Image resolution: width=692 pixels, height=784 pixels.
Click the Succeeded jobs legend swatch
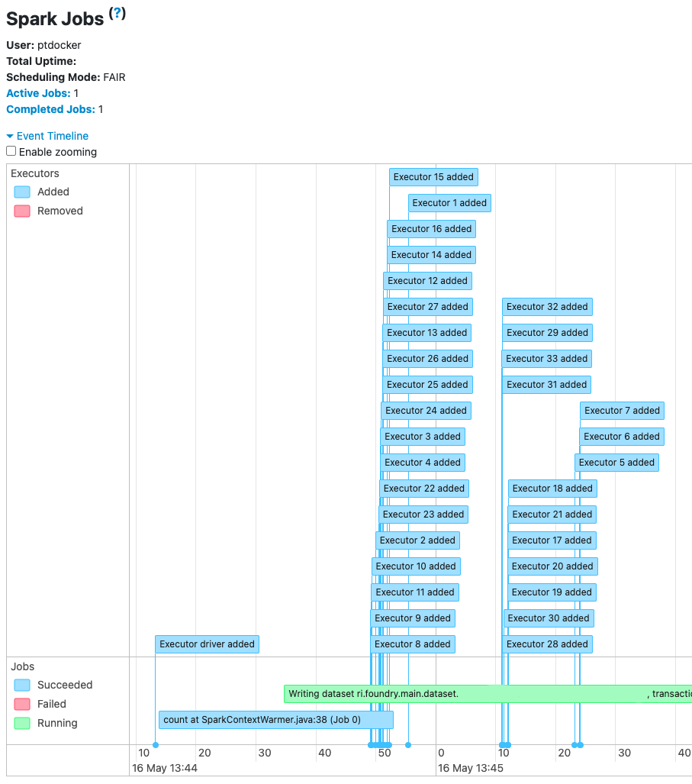tap(22, 685)
